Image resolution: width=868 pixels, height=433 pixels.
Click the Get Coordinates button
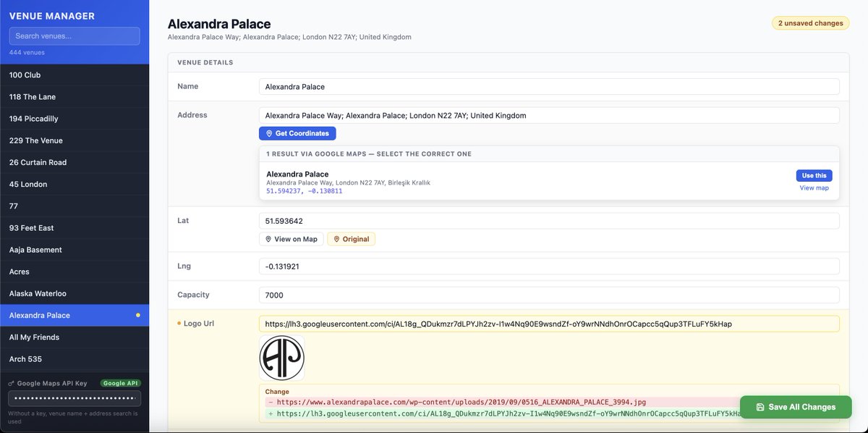coord(297,133)
